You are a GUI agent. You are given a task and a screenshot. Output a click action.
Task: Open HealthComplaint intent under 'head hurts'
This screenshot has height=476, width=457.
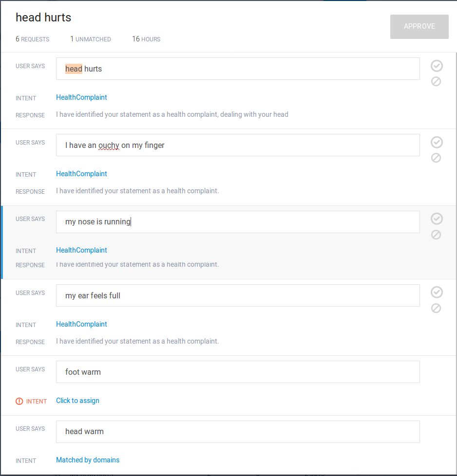81,97
